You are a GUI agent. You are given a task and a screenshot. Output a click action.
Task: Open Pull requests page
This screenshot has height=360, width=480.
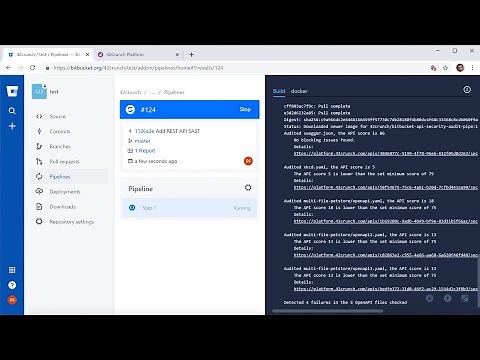65,162
